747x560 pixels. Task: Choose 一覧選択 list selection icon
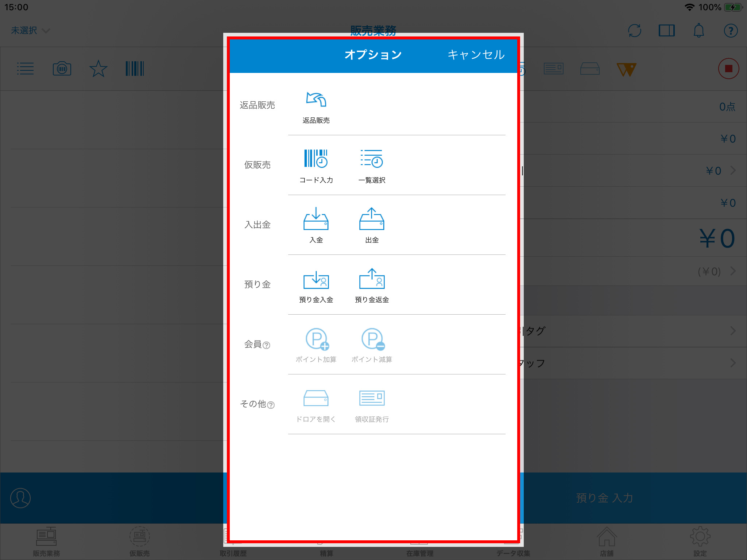(x=372, y=159)
